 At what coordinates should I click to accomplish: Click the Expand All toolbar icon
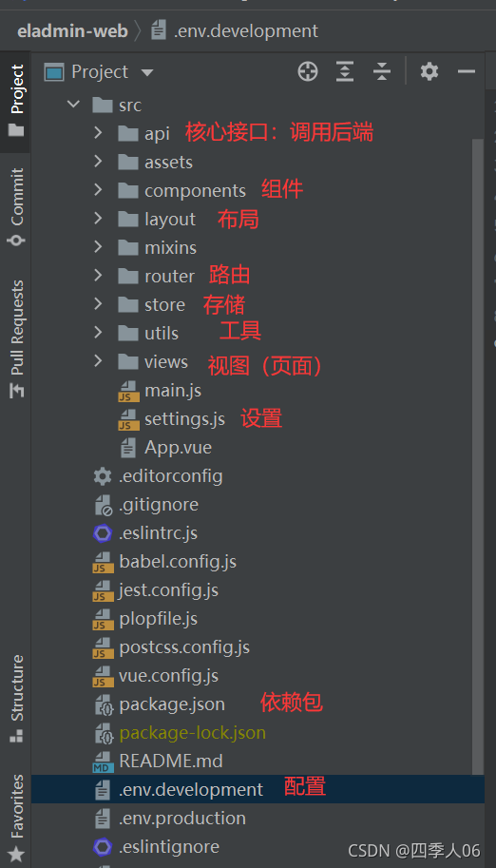(345, 72)
